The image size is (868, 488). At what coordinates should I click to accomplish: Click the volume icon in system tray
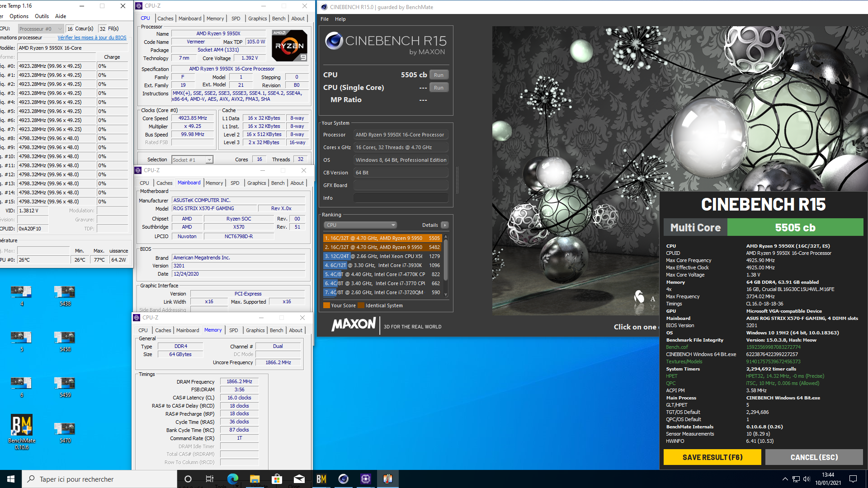tap(807, 479)
